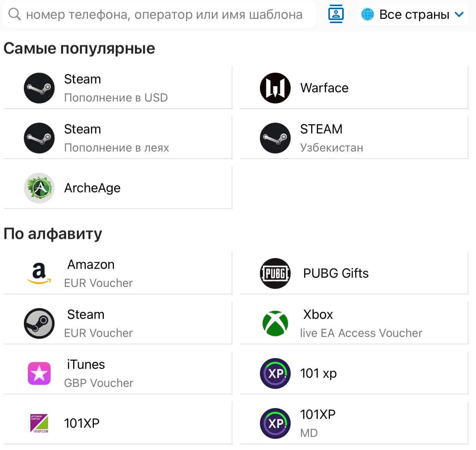Select Steam "Пополнение в USD" icon
476x450 pixels.
[x=39, y=88]
